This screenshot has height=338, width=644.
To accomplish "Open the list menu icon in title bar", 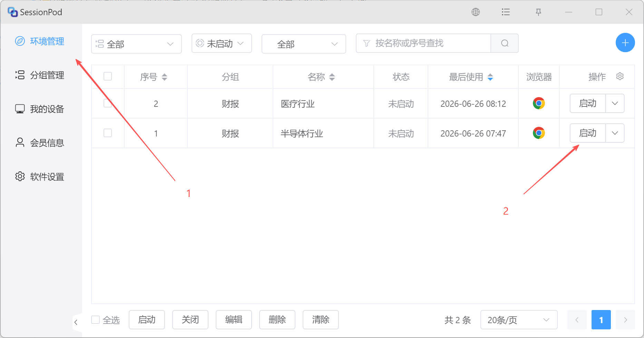I will 506,12.
